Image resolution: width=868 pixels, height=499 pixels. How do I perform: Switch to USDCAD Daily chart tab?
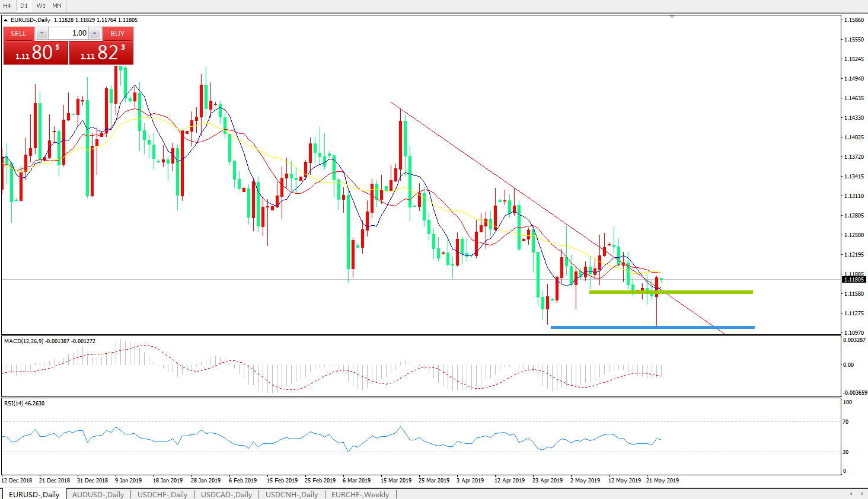coord(226,494)
